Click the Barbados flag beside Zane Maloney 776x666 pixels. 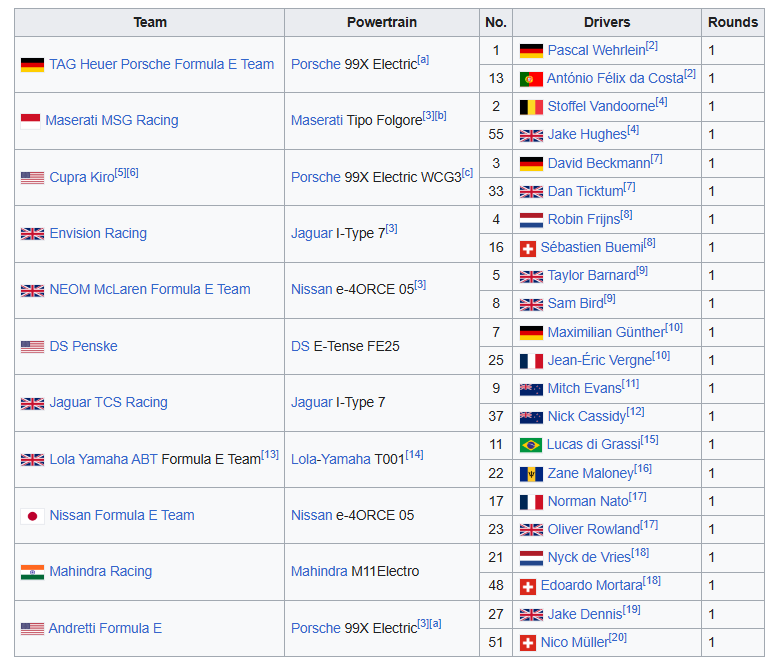click(531, 473)
